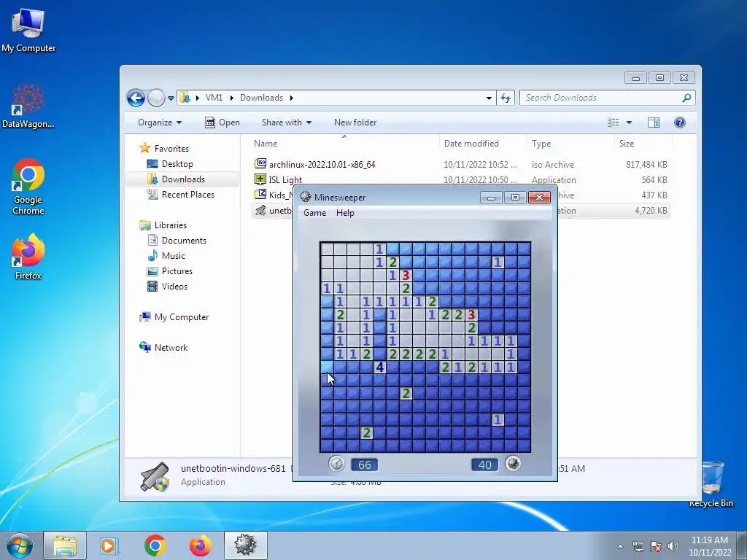The height and width of the screenshot is (560, 747).
Task: Click the Search Downloads field
Action: coord(608,98)
